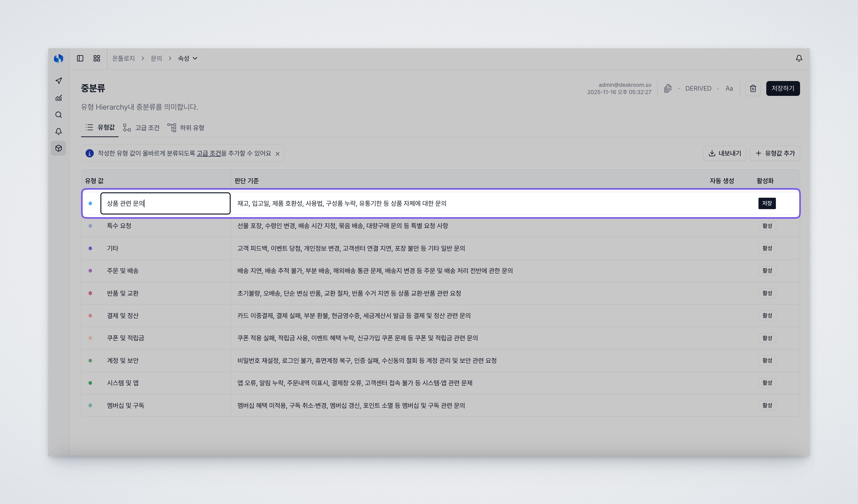Toggle 활성 for the 멤버십 및 구독 row
This screenshot has width=858, height=504.
point(767,405)
